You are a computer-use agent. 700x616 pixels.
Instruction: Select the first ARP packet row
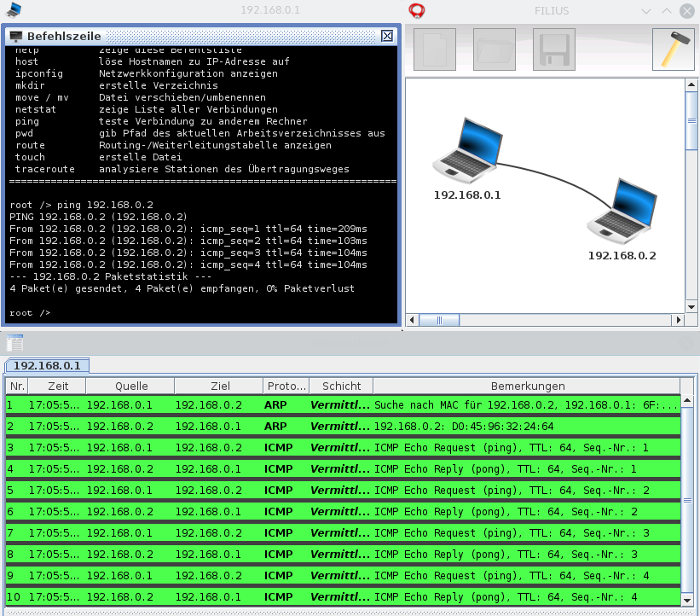(x=341, y=404)
